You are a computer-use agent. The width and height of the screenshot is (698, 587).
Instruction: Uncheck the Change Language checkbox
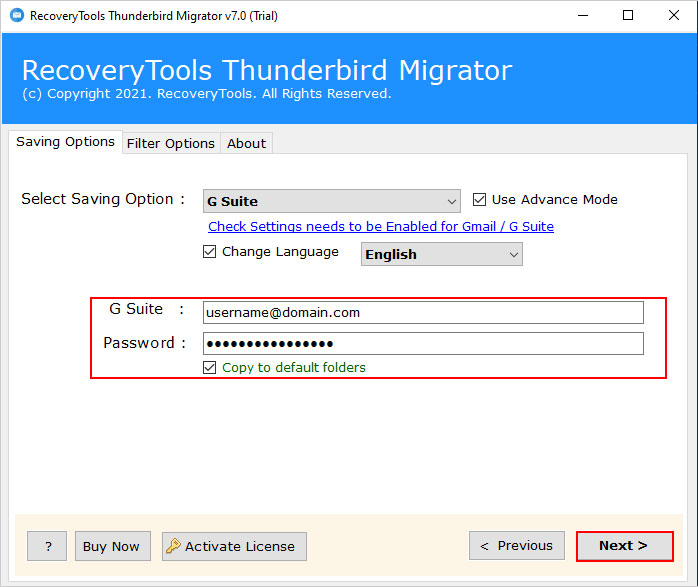coord(210,252)
